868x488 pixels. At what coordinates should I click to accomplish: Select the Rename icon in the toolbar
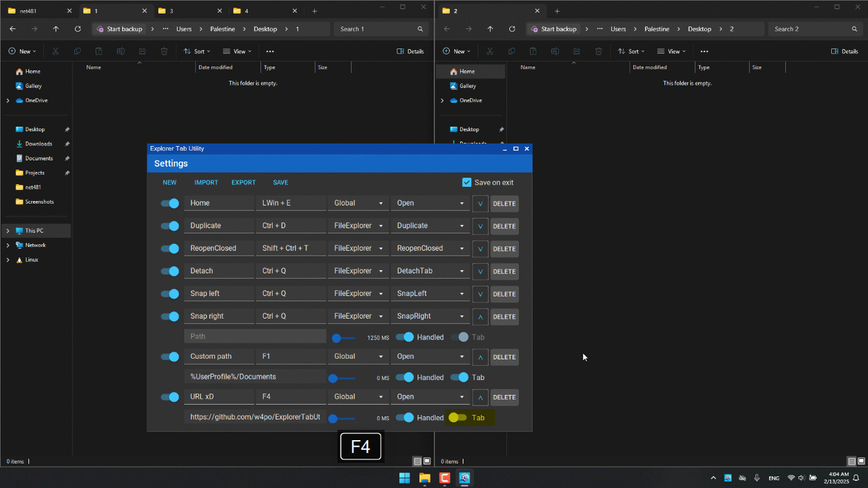tap(120, 51)
